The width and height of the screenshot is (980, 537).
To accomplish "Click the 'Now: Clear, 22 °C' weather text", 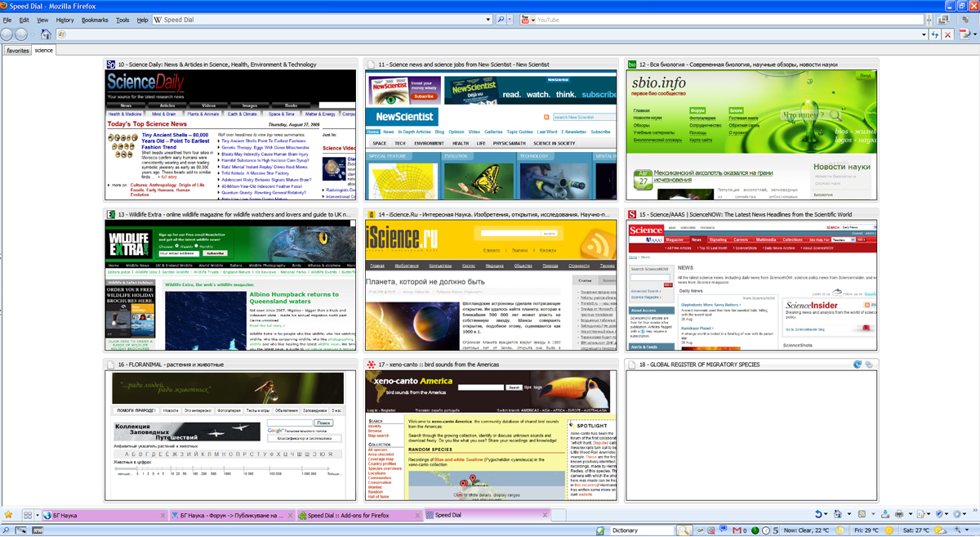I will 806,530.
